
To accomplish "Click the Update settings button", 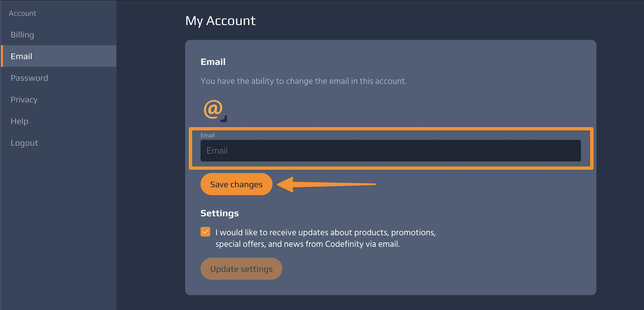I will [241, 269].
